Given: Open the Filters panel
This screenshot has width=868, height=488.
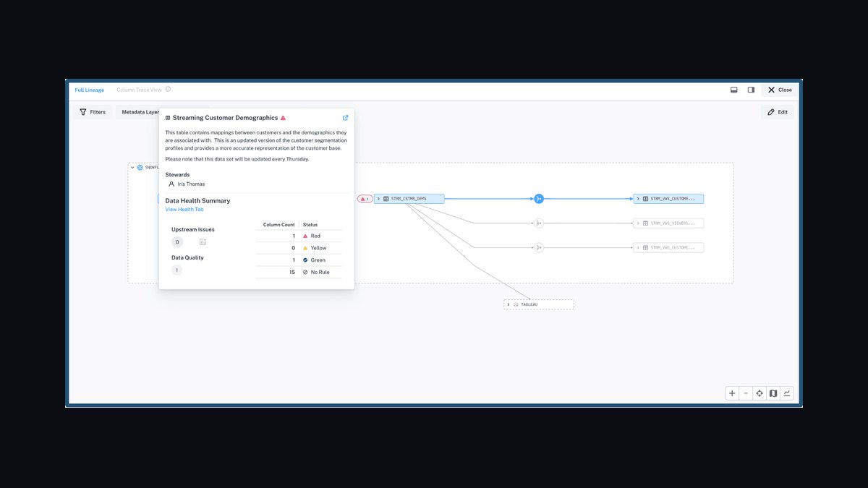Looking at the screenshot, I should pyautogui.click(x=93, y=112).
